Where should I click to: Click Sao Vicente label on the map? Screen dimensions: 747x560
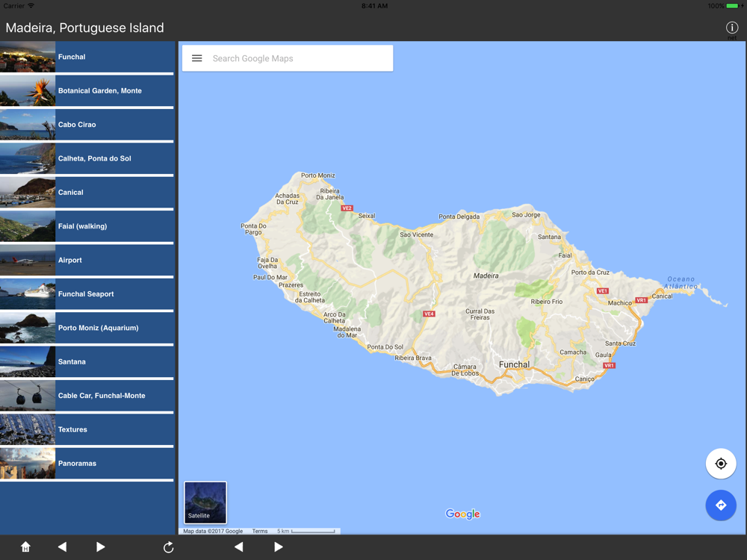(416, 234)
